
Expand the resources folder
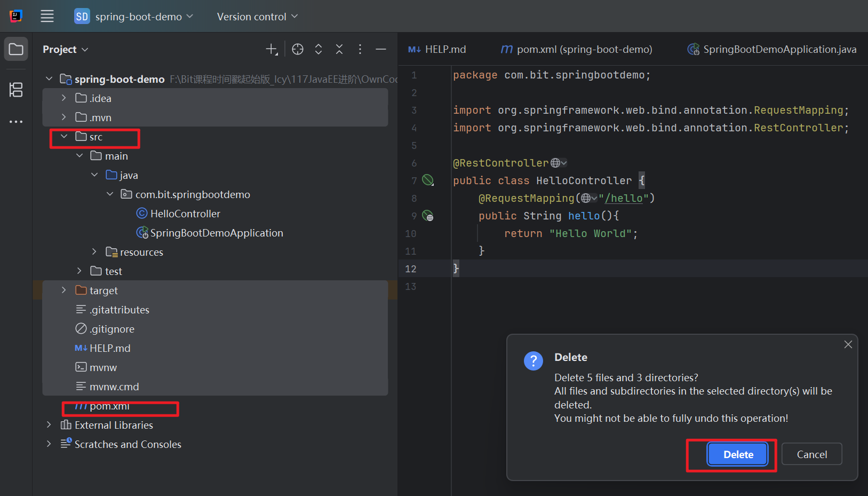pyautogui.click(x=94, y=252)
